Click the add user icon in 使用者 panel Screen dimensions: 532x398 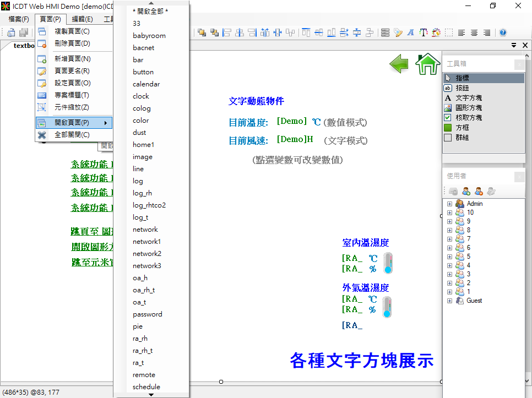coord(466,191)
